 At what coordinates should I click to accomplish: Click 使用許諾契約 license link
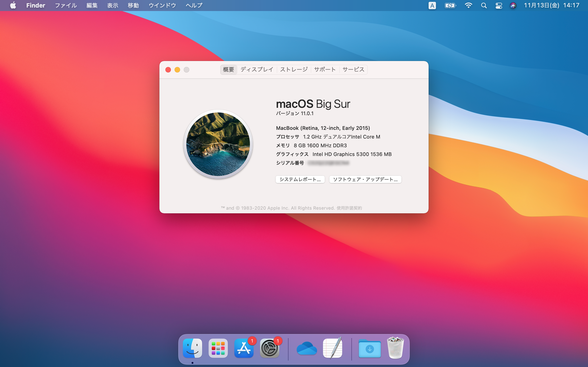pos(349,208)
